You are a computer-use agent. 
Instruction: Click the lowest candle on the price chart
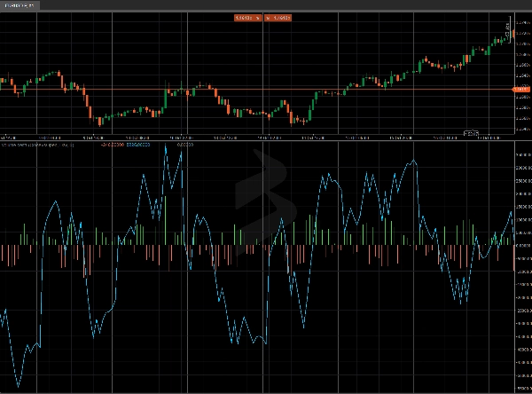click(99, 122)
